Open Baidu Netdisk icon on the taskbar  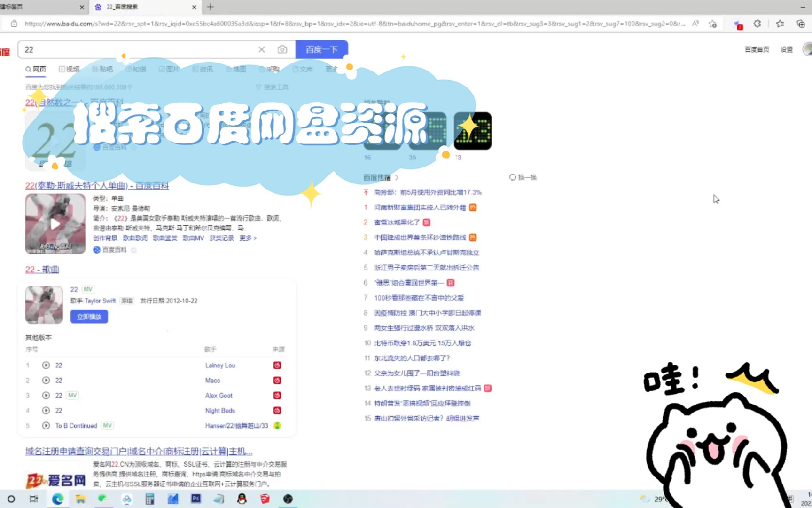(126, 499)
